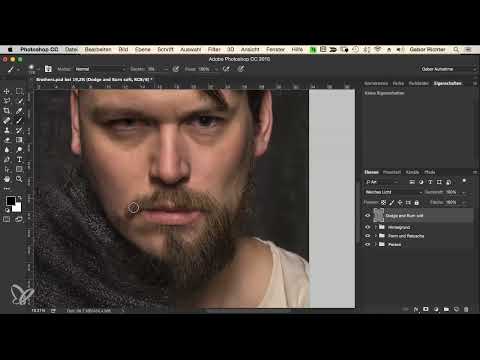Click the Dodge and Burn layer thumbnail

[x=379, y=215]
